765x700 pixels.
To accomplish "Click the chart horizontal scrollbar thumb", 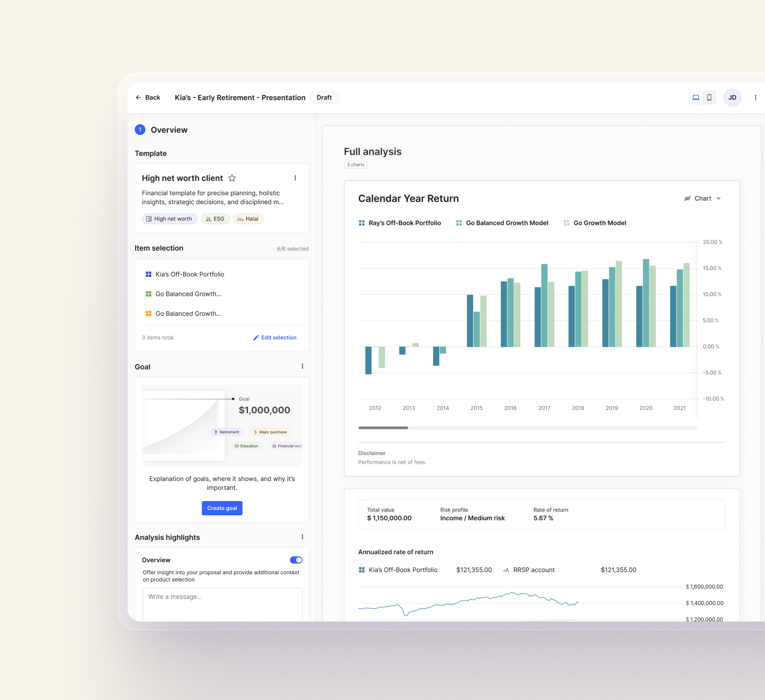I will [x=383, y=428].
